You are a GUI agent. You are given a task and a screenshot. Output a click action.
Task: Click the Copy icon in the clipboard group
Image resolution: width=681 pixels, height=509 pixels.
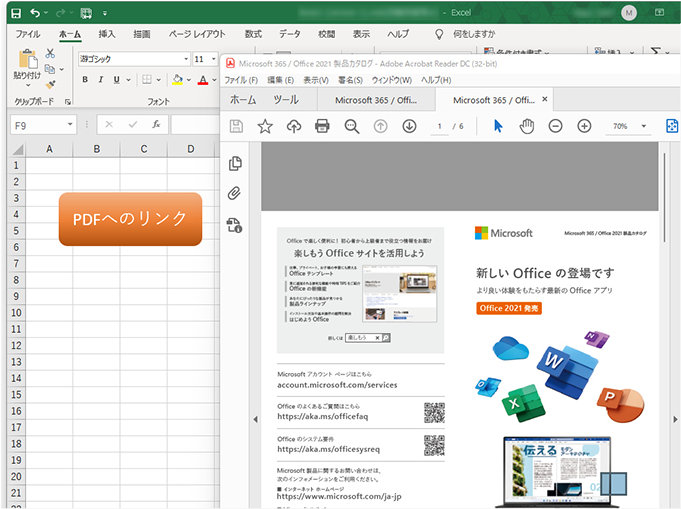[50, 69]
